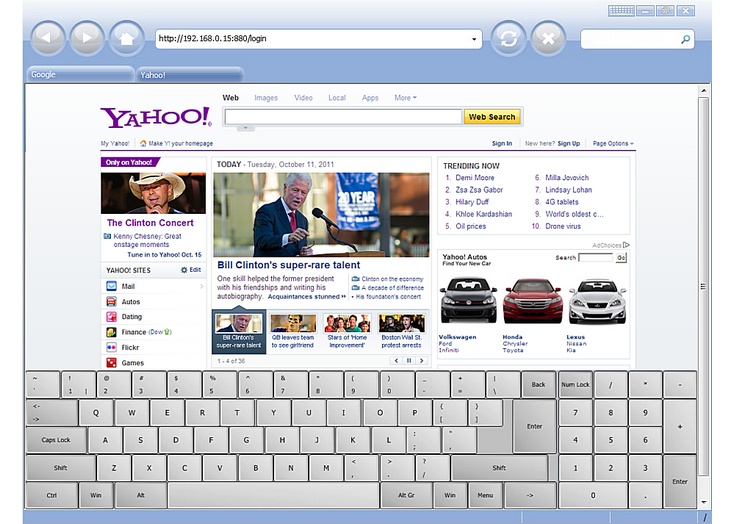This screenshot has height=524, width=734.
Task: Go to next Today stories page
Action: (422, 361)
